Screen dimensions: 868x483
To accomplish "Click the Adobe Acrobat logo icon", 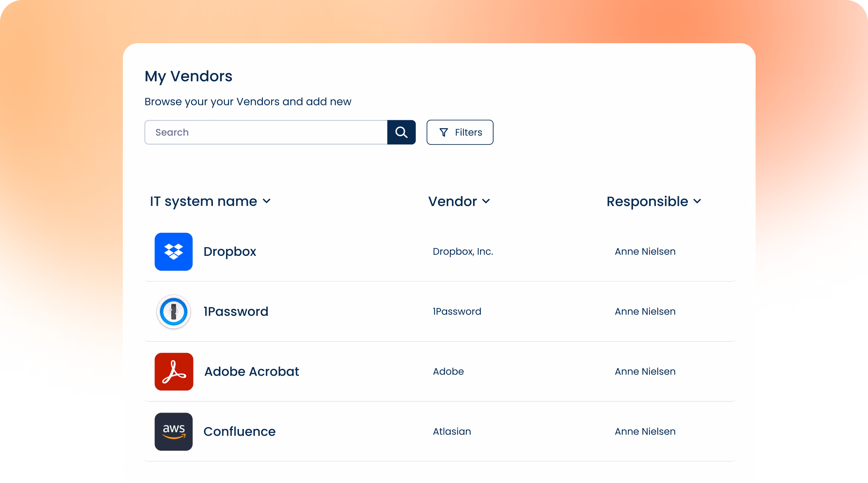I will coord(174,372).
